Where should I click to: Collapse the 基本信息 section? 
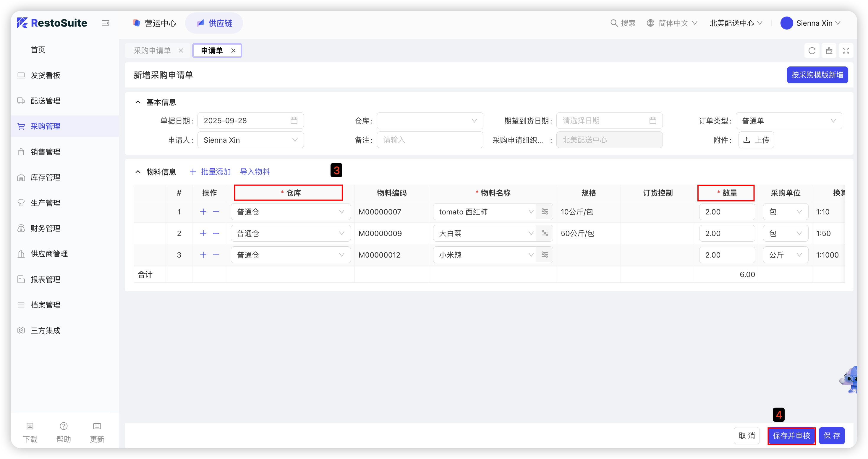pos(138,102)
